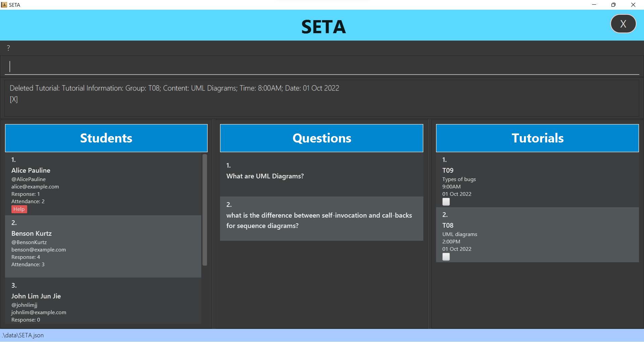Click @BensonKurtz handle
Viewport: 644px width, 342px height.
(x=29, y=242)
